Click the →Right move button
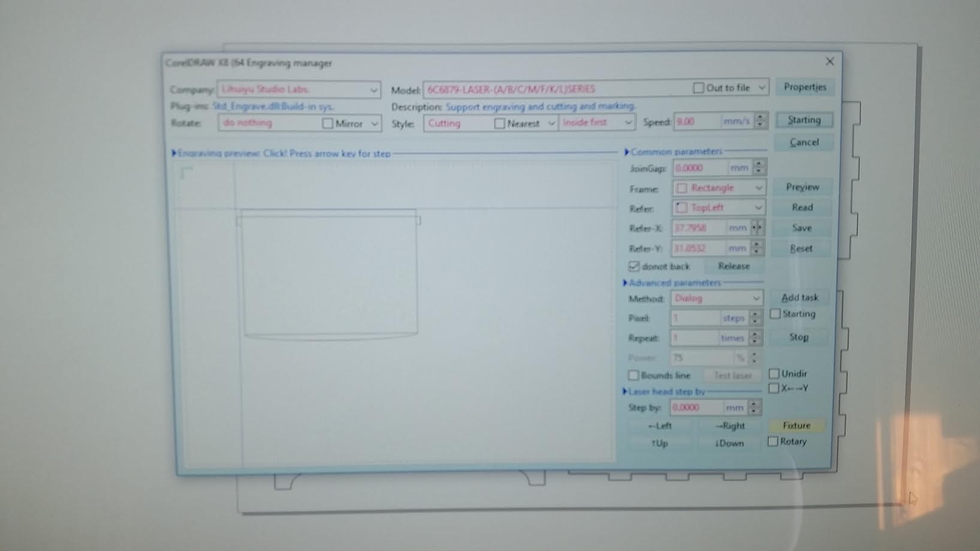Screen dimensions: 980x551 tap(730, 426)
